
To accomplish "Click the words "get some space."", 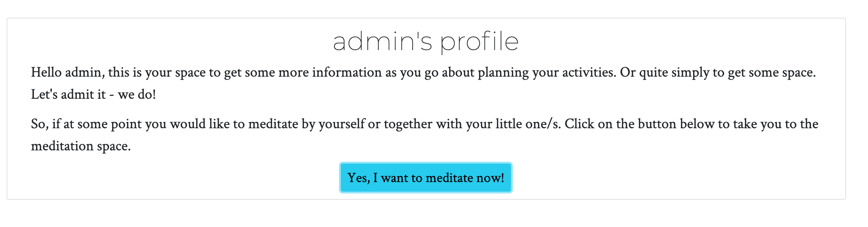I will (x=772, y=73).
